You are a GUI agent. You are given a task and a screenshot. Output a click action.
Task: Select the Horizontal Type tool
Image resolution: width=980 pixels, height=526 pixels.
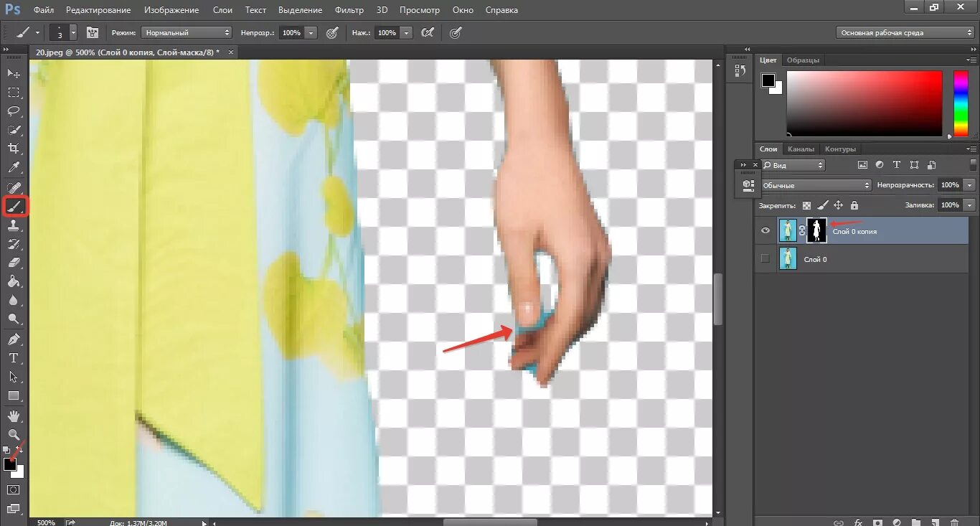14,357
